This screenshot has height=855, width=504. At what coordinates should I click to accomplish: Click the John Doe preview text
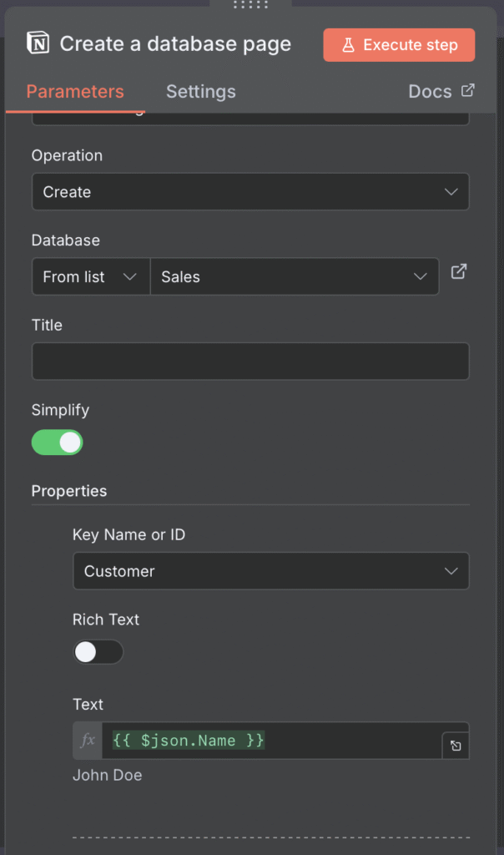108,776
